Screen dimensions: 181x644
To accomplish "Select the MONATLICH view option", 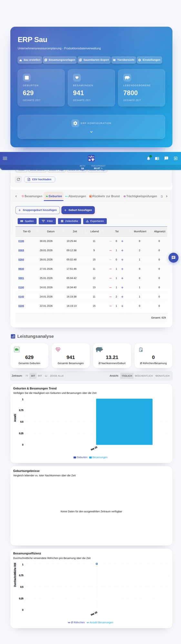I will coord(162,376).
